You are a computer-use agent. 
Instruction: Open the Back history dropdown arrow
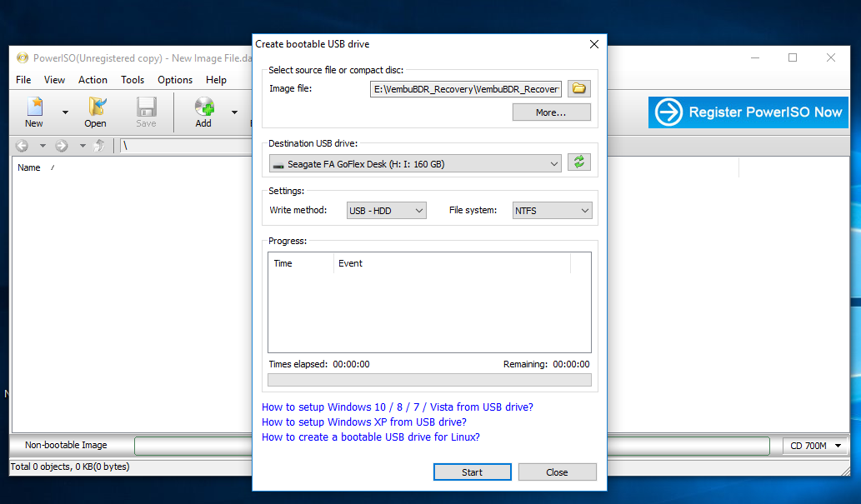point(43,146)
